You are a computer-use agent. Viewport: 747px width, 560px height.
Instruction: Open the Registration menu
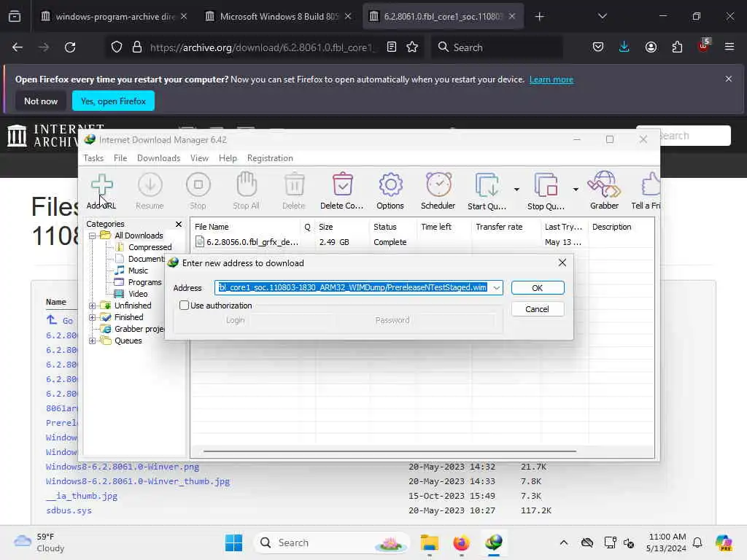(270, 158)
